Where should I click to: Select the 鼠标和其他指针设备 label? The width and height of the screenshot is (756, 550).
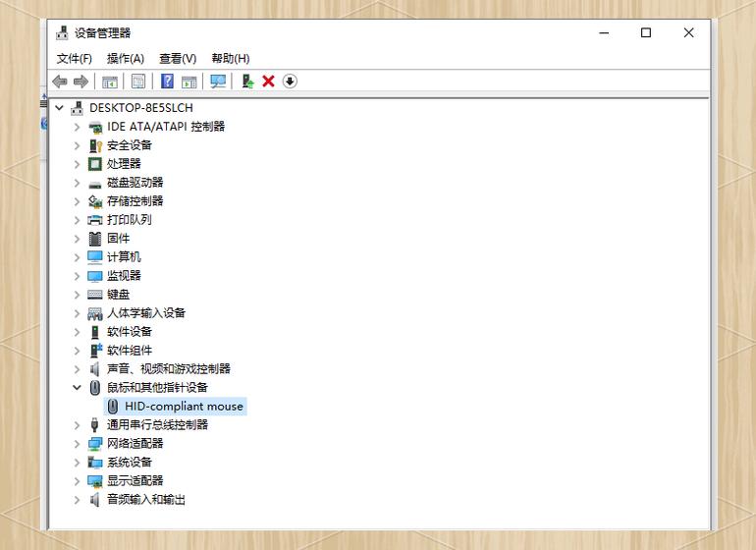(x=157, y=387)
